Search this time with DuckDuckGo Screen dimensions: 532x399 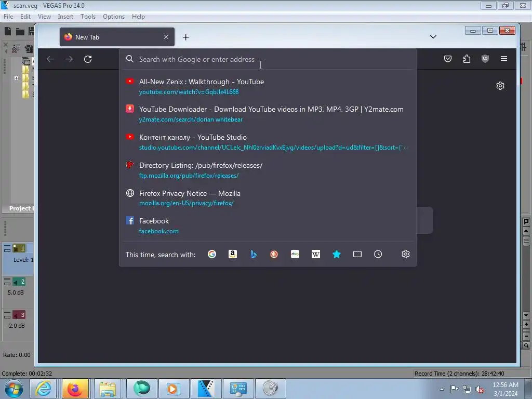274,254
